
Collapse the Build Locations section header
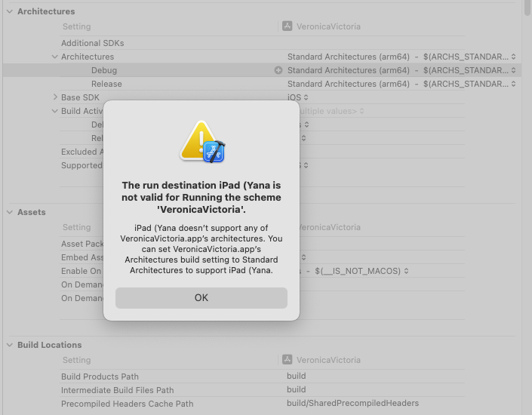(x=10, y=345)
